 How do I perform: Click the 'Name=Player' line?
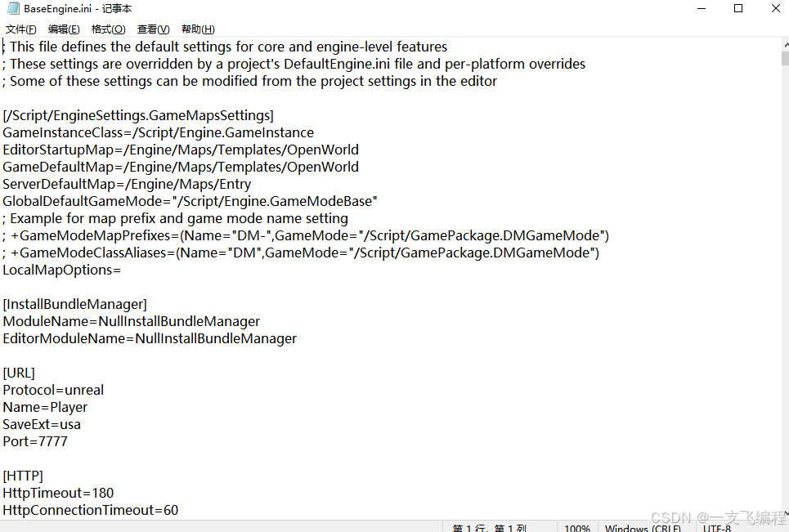tap(45, 407)
